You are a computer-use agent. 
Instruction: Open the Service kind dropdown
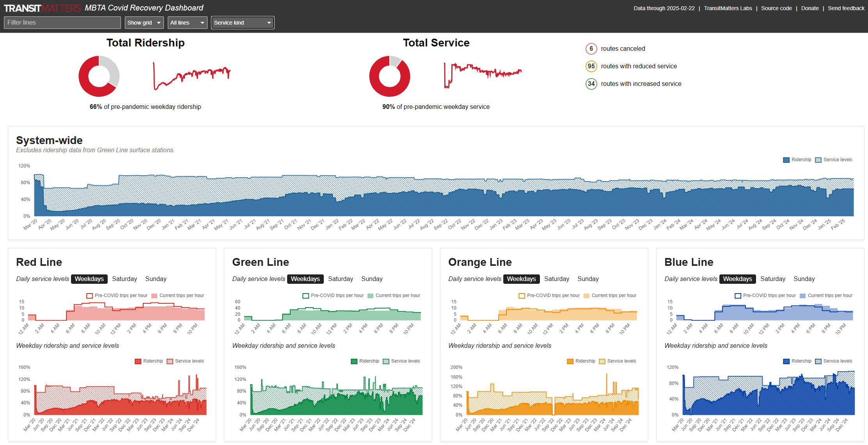coord(243,23)
